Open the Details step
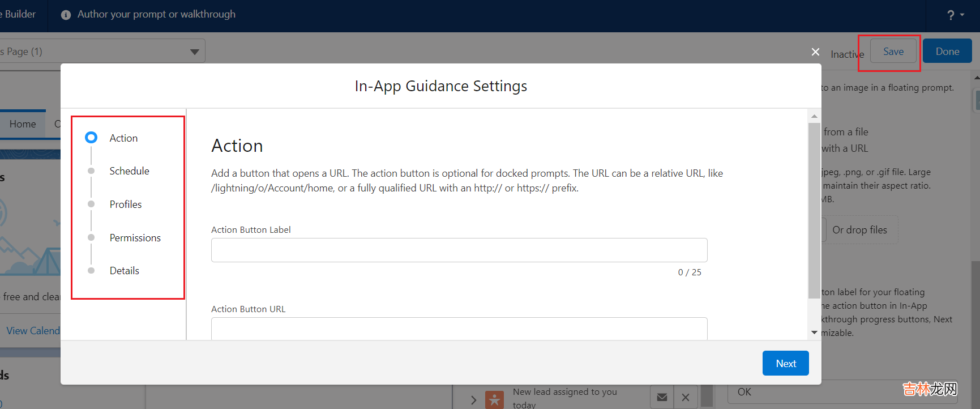Image resolution: width=980 pixels, height=409 pixels. point(125,271)
